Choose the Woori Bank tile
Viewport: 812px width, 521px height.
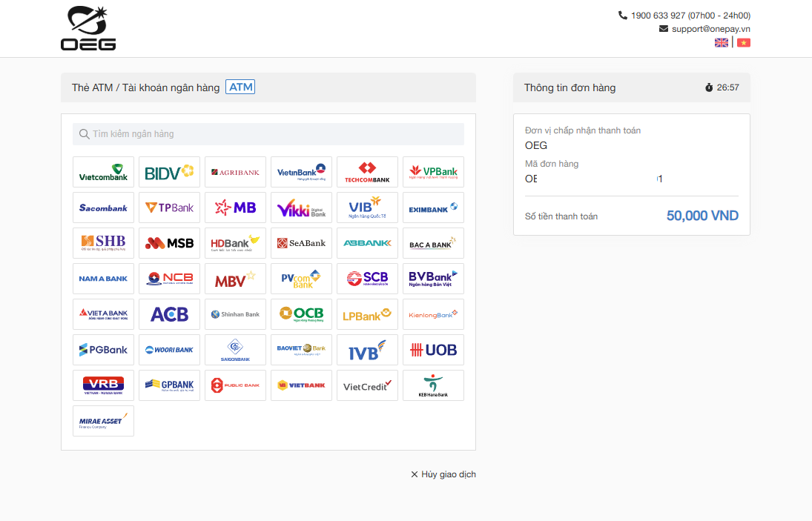coord(169,350)
